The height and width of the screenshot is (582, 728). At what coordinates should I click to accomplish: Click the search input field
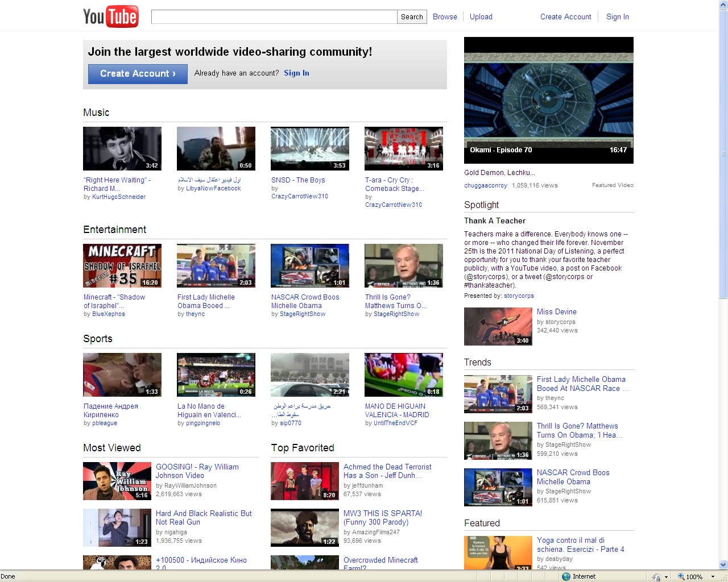pos(273,16)
